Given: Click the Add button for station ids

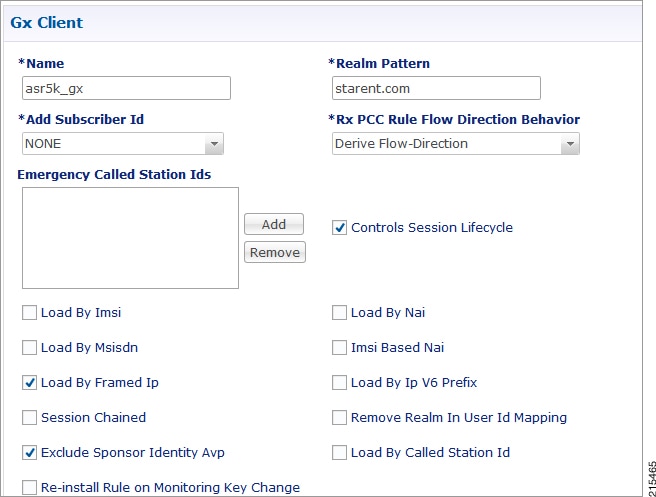Looking at the screenshot, I should (x=274, y=224).
